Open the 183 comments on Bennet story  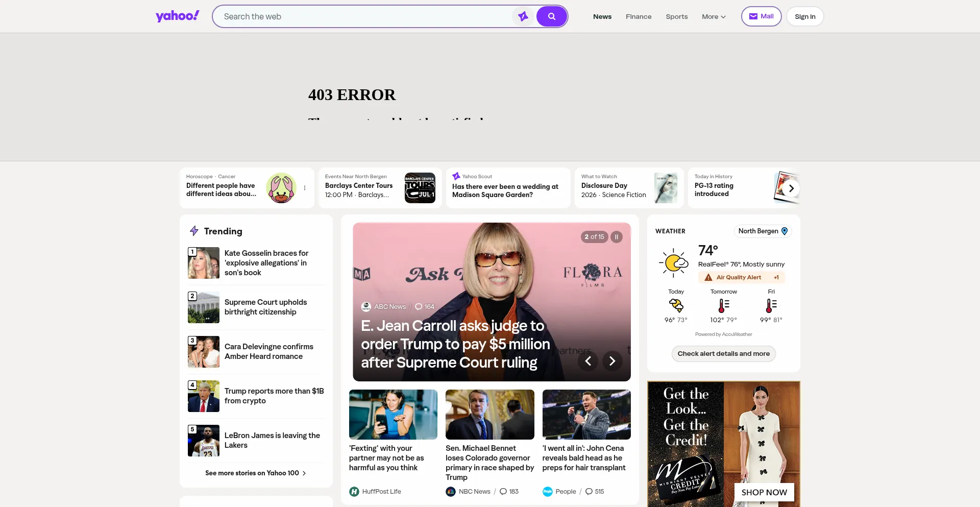point(509,492)
